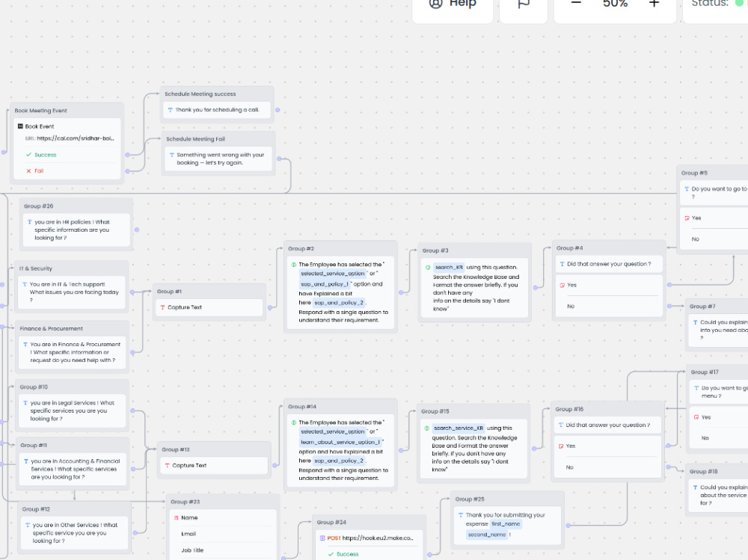This screenshot has width=748, height=560.
Task: Click the choice-input icon beside Yes in Group #16
Action: [561, 446]
